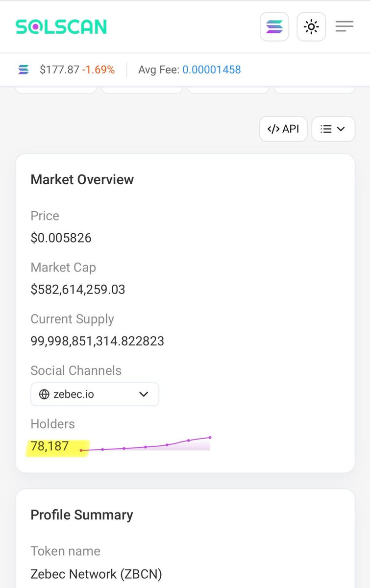This screenshot has height=588, width=370.
Task: Select current supply 99,998,851,314.822823
Action: pyautogui.click(x=98, y=341)
